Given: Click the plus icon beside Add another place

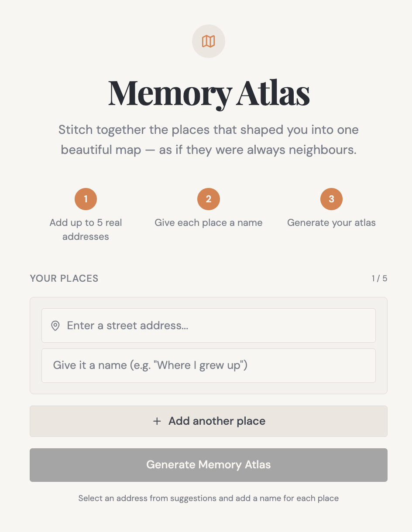Looking at the screenshot, I should (x=157, y=421).
